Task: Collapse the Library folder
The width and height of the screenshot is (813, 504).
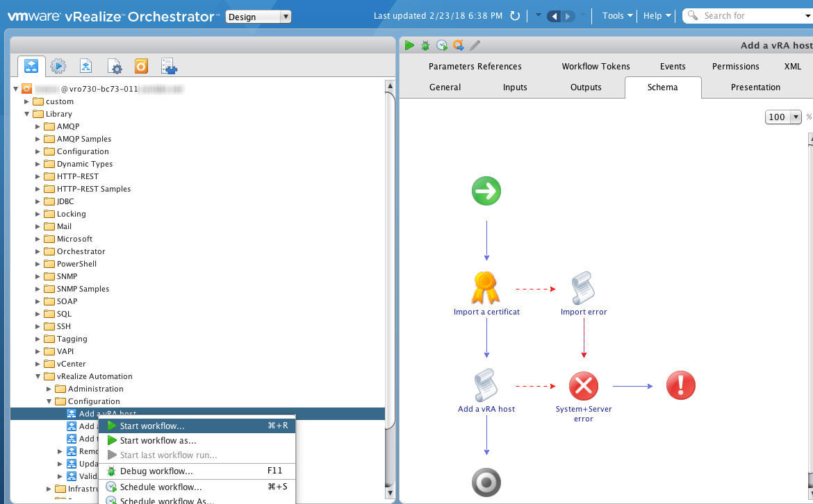Action: (26, 114)
